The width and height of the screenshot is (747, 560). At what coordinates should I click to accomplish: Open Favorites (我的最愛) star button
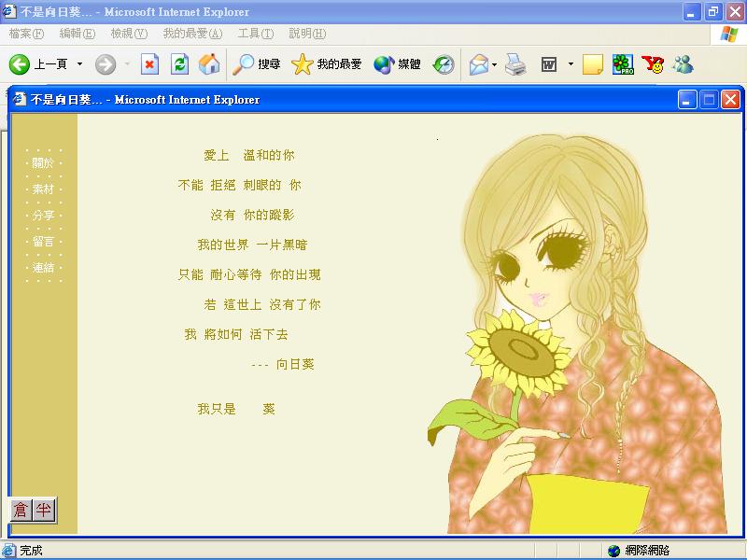(326, 64)
